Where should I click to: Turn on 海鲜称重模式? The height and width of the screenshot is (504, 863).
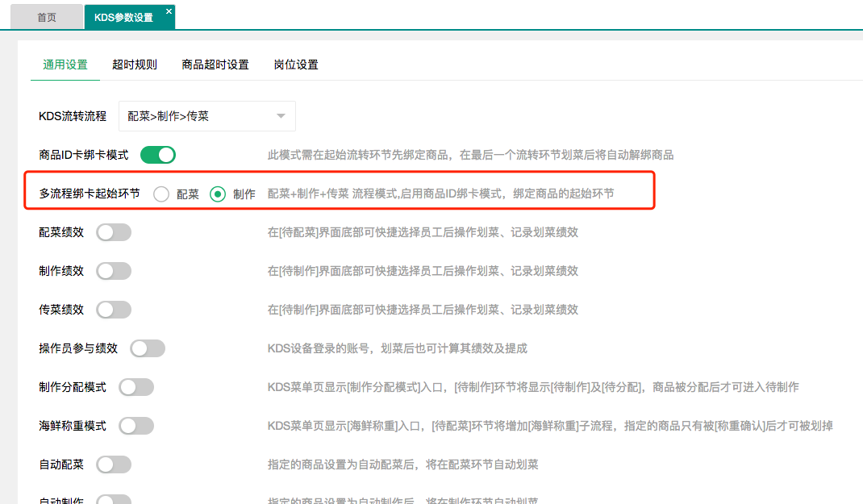tap(136, 426)
